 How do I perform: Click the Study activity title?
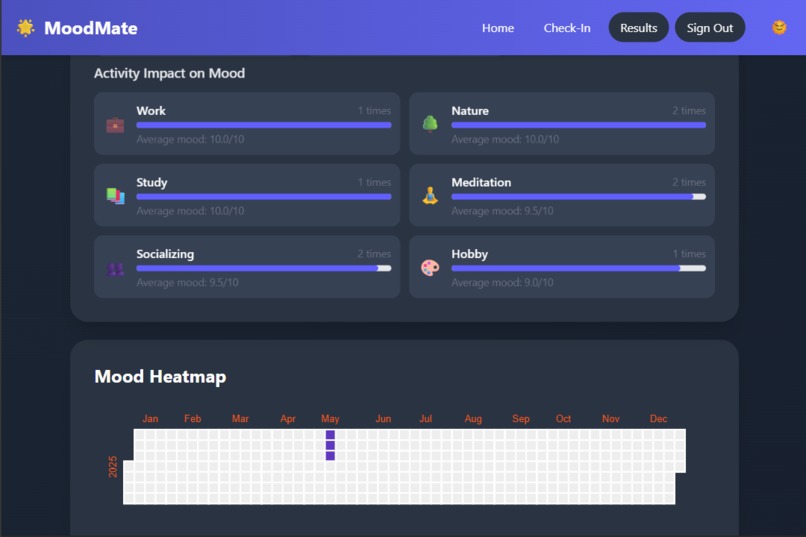152,182
